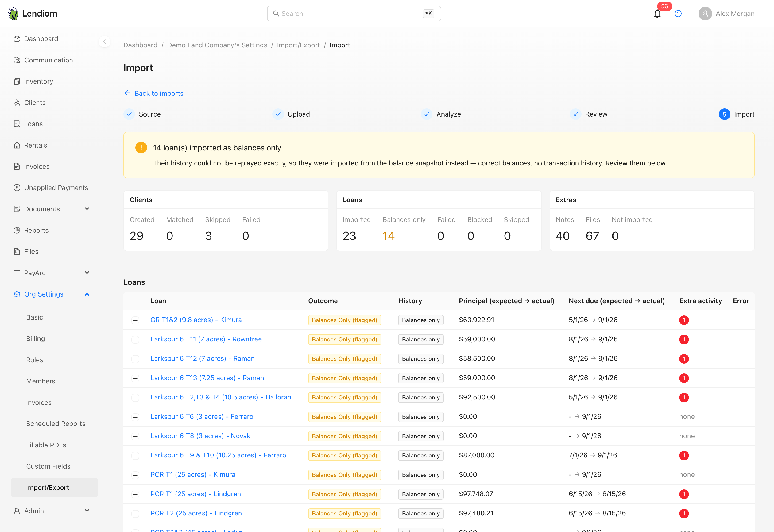
Task: Click the Clients sidebar icon
Action: (x=17, y=103)
